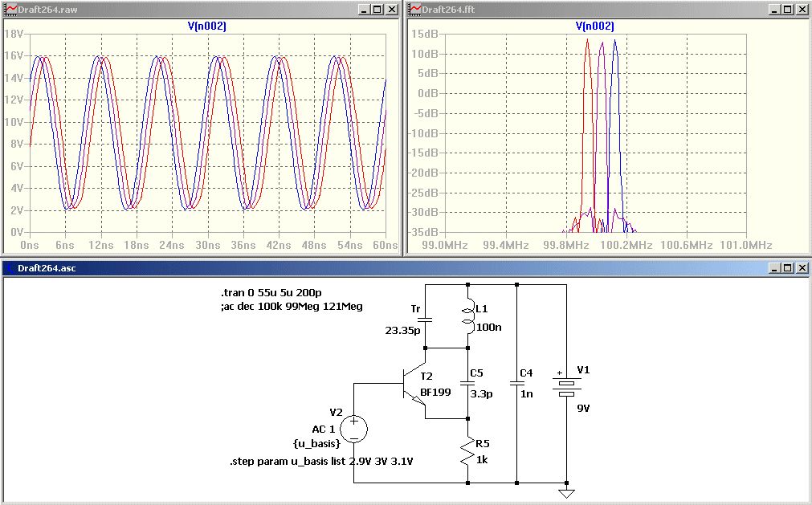Image resolution: width=812 pixels, height=505 pixels.
Task: Select the ';ac dec 100k 99Meg 121Meg' comment
Action: point(292,307)
